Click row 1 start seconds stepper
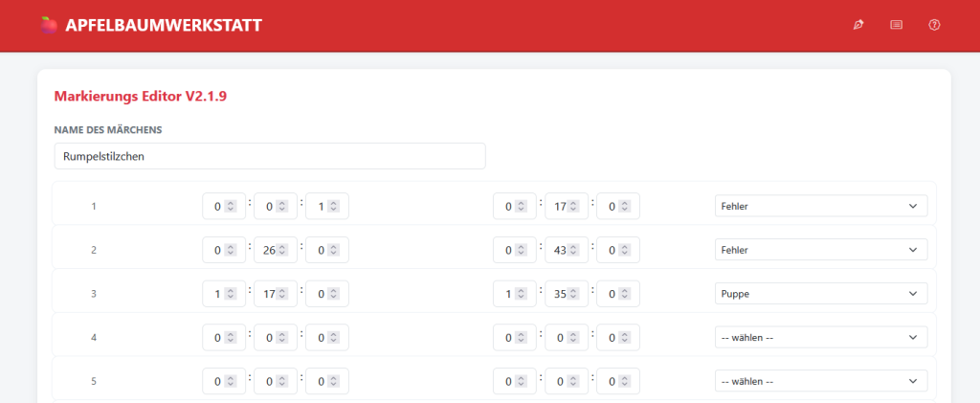This screenshot has height=403, width=980. [334, 206]
